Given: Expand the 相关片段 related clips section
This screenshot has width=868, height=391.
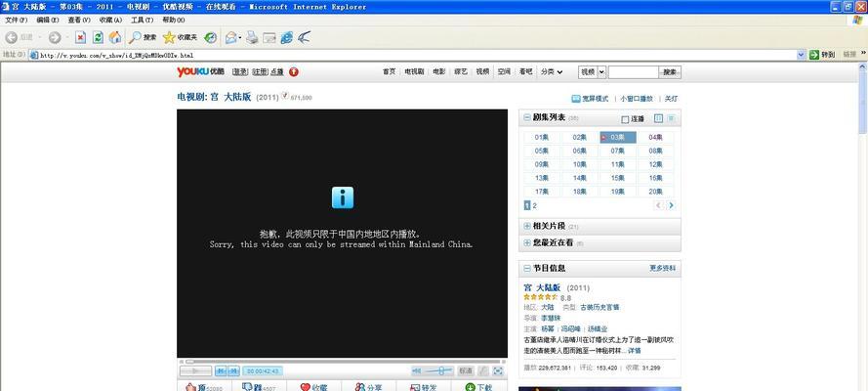Looking at the screenshot, I should point(526,226).
